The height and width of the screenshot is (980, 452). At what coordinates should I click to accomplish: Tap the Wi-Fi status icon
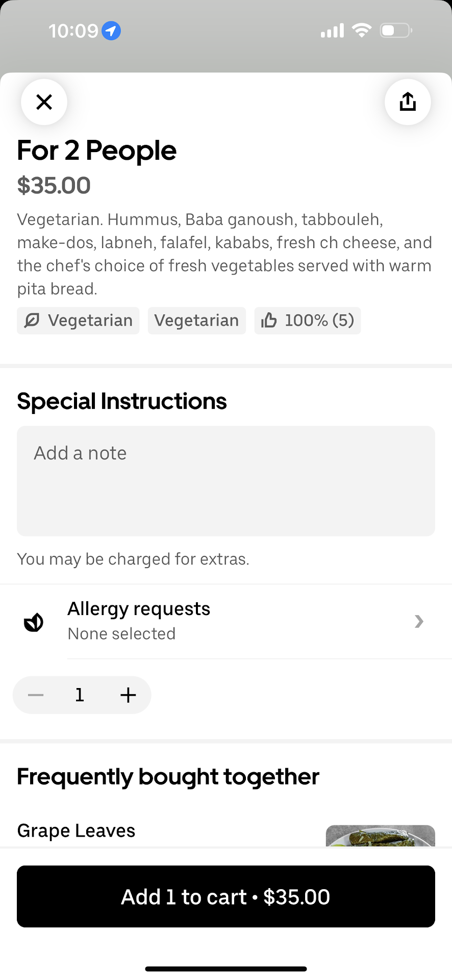(x=362, y=31)
